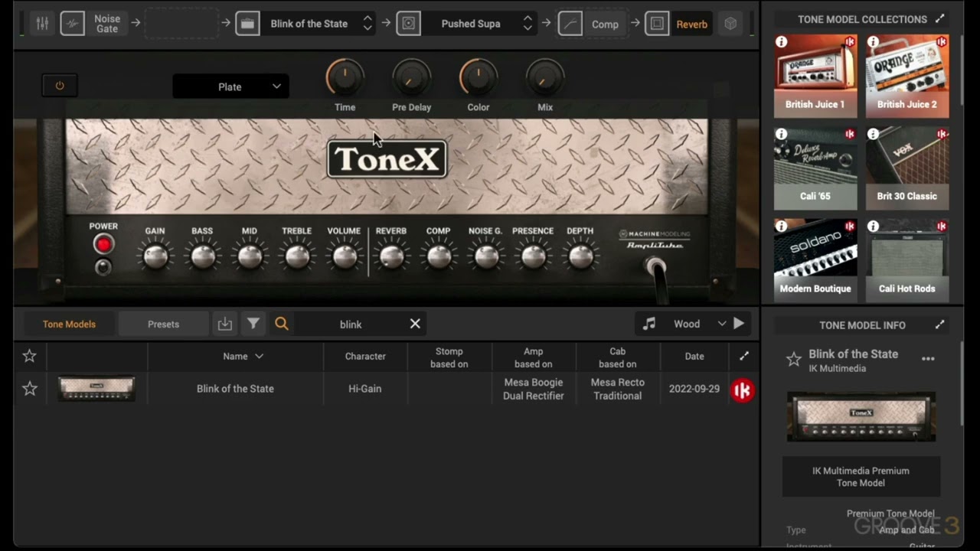Viewport: 980px width, 551px height.
Task: Switch to the Tone Models tab
Action: click(x=69, y=324)
